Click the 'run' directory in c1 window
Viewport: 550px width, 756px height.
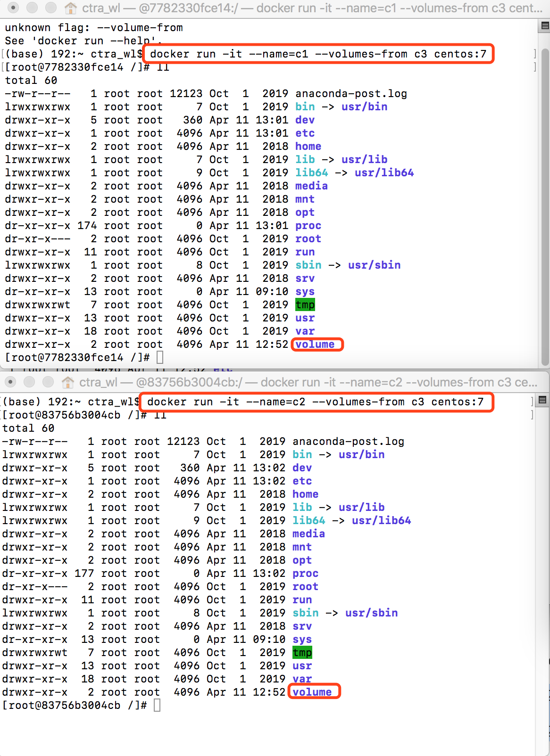305,252
